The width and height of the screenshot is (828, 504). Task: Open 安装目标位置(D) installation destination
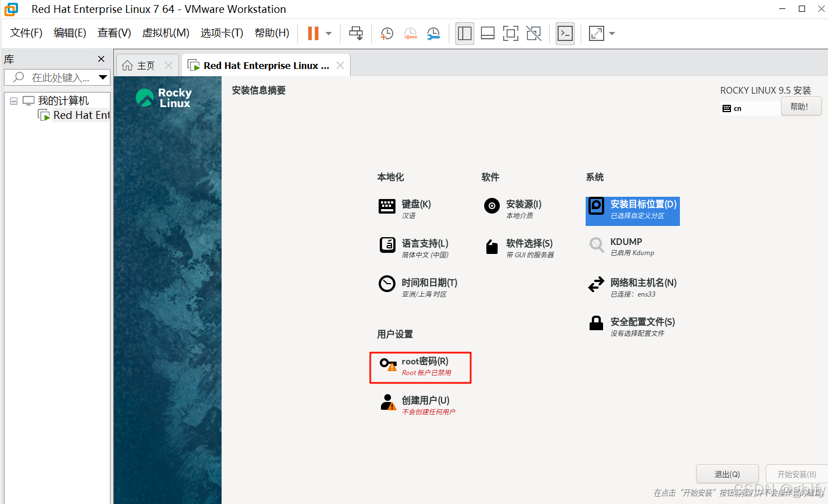tap(633, 211)
